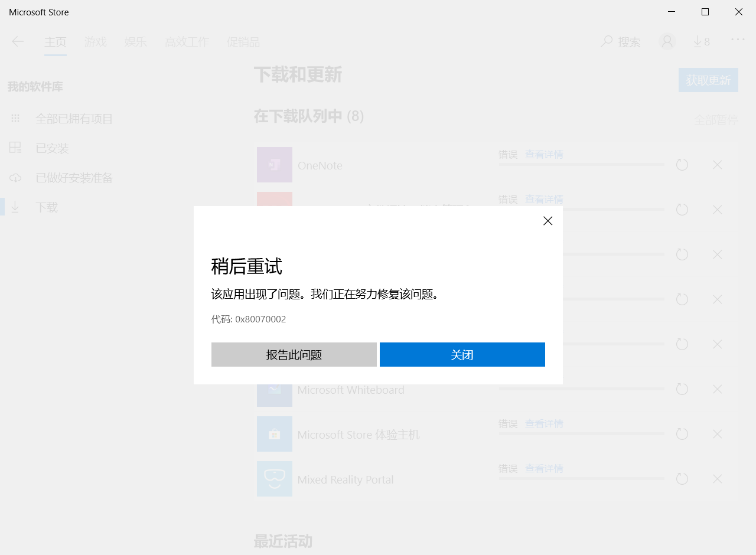Retry the Microsoft Store 体验主机 download

(x=682, y=434)
